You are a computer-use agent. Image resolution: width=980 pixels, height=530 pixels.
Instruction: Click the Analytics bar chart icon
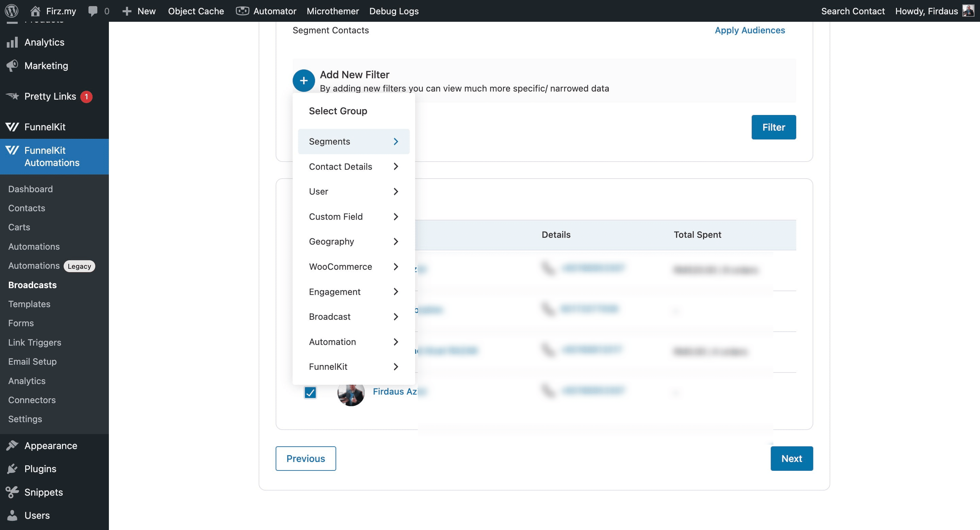click(12, 42)
